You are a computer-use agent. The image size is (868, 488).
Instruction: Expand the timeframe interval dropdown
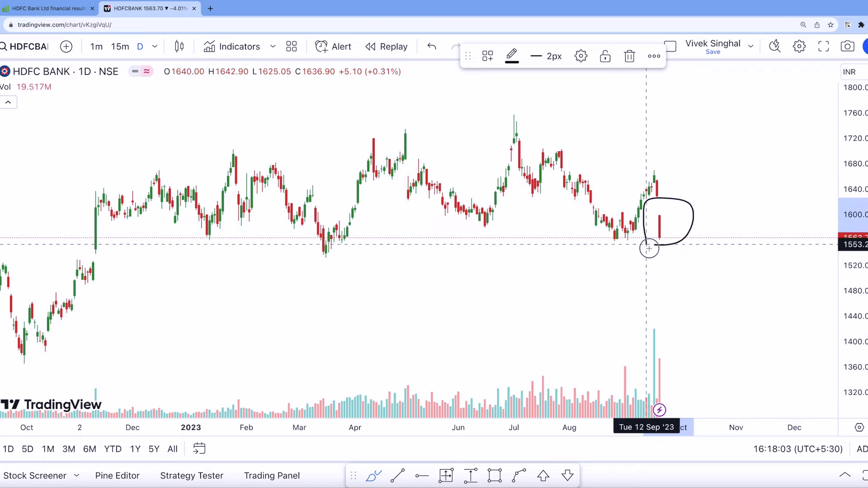click(155, 47)
